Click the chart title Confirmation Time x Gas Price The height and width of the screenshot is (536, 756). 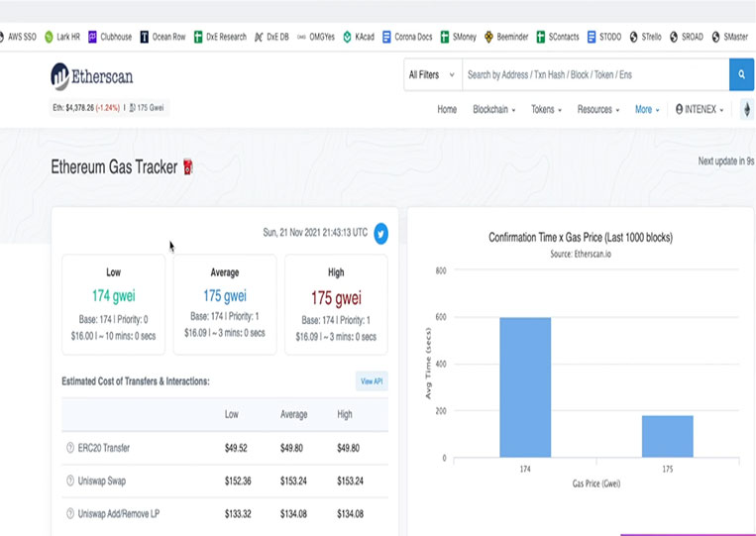581,237
